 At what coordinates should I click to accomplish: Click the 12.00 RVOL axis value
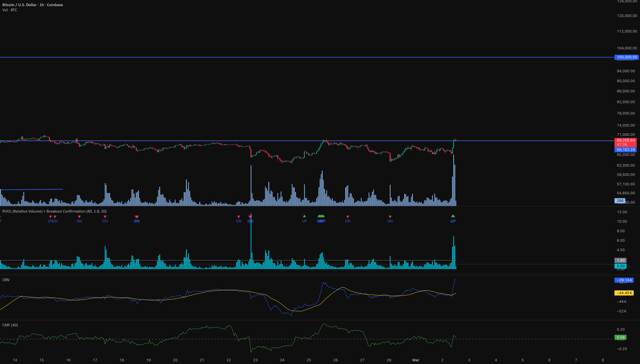(x=622, y=212)
